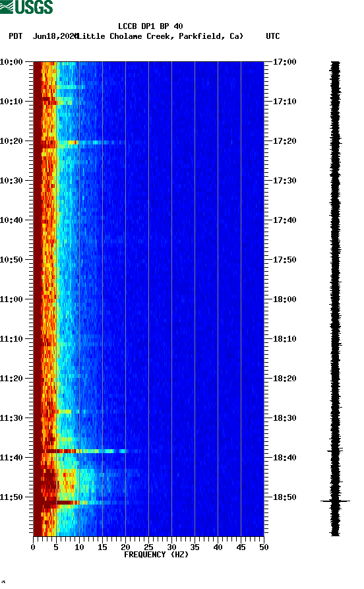
Task: Click the "0" frequency axis label
Action: click(x=33, y=547)
